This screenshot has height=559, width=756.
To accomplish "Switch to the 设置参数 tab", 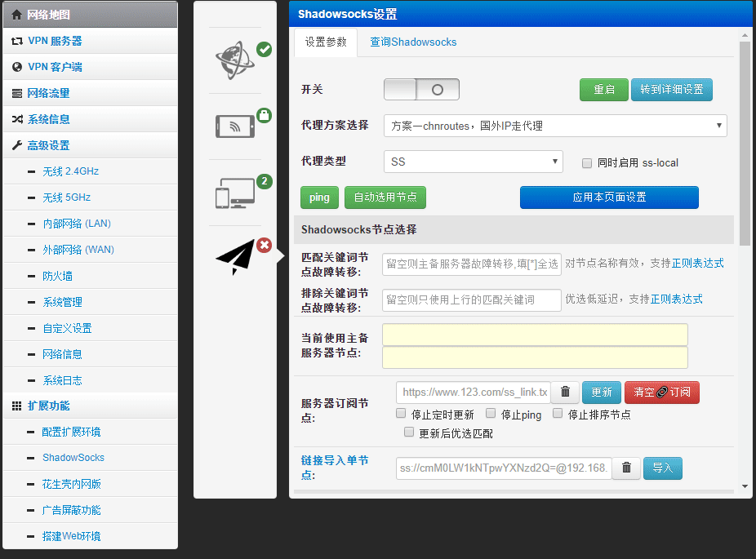I will pyautogui.click(x=326, y=42).
